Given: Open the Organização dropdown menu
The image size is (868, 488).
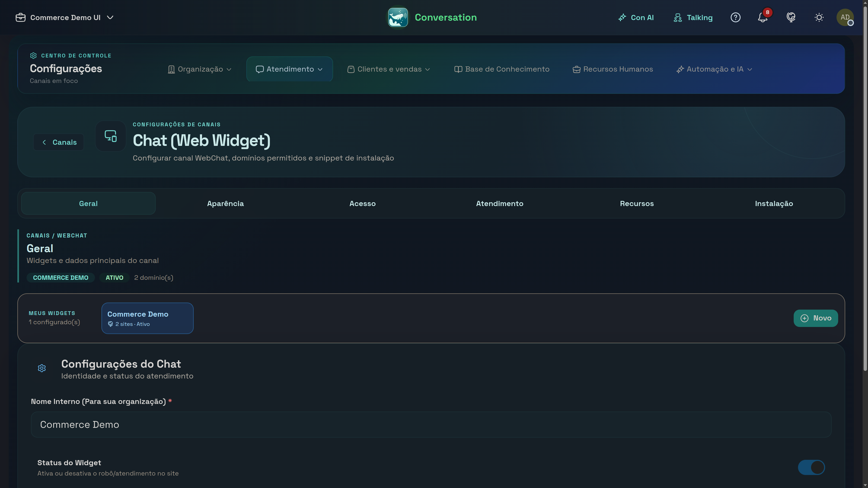Looking at the screenshot, I should tap(200, 69).
